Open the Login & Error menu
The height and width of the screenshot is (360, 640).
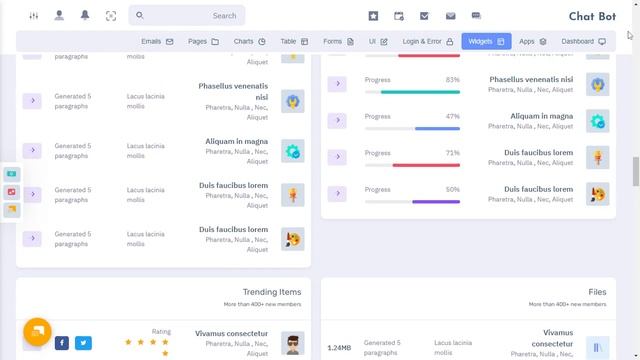(428, 42)
